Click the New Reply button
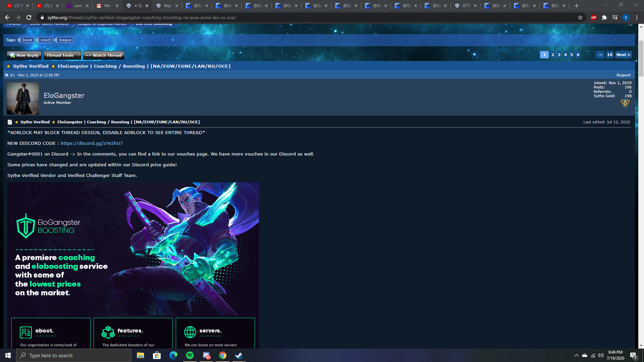Image resolution: width=644 pixels, height=362 pixels. point(24,55)
